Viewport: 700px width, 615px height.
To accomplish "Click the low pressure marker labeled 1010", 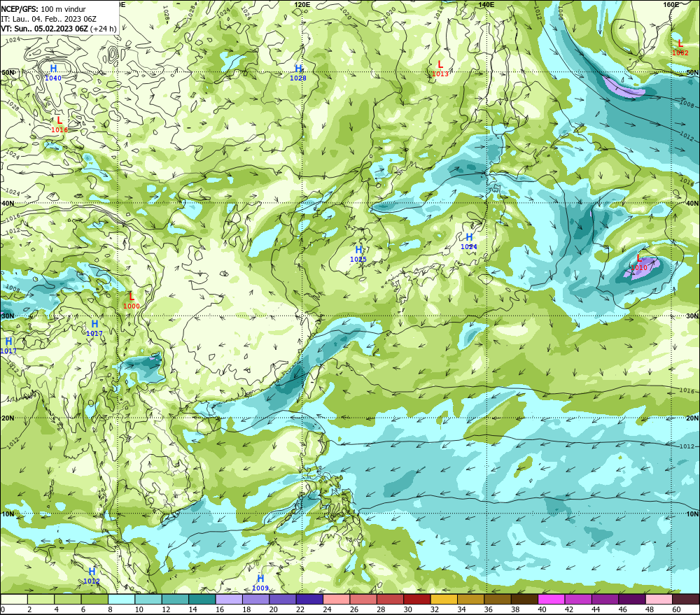I will [x=639, y=262].
